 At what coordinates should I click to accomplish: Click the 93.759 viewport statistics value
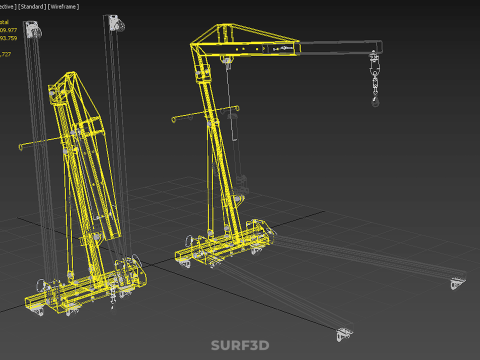coord(8,38)
